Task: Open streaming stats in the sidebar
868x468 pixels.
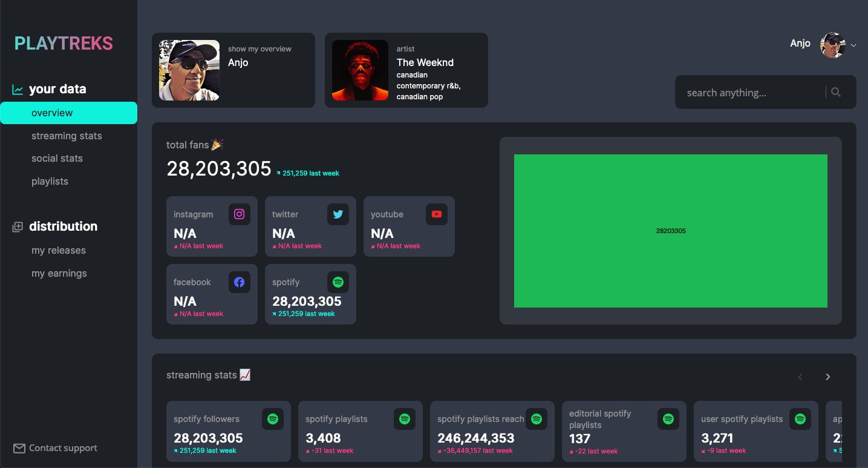Action: pyautogui.click(x=67, y=136)
